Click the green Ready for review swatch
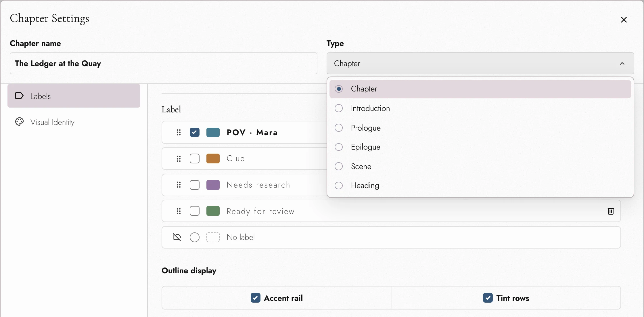This screenshot has width=644, height=317. click(x=213, y=211)
